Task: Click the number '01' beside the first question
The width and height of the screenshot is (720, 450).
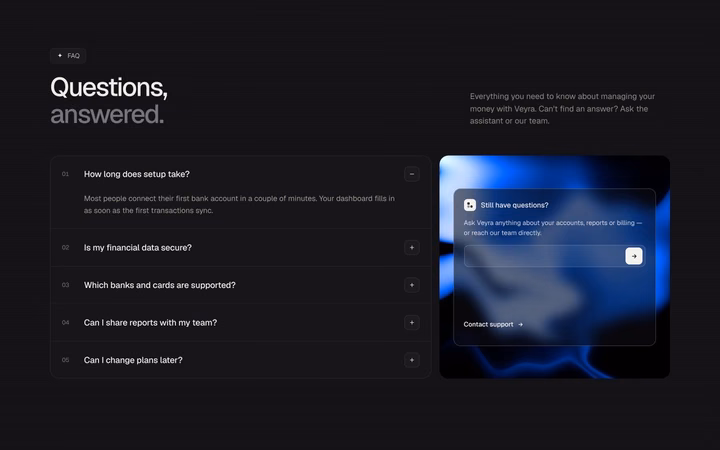Action: point(65,174)
